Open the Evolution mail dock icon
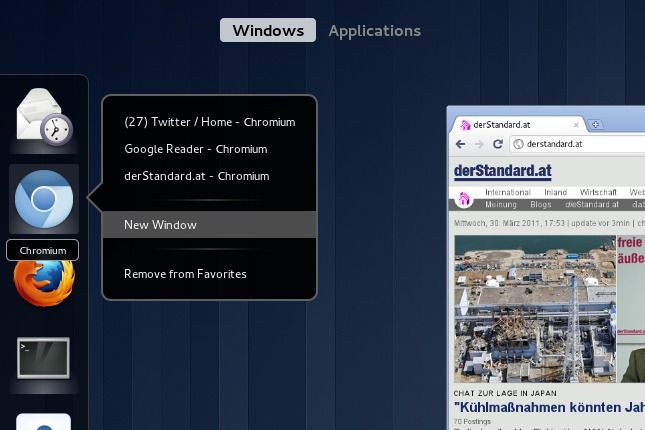This screenshot has height=430, width=645. [43, 117]
